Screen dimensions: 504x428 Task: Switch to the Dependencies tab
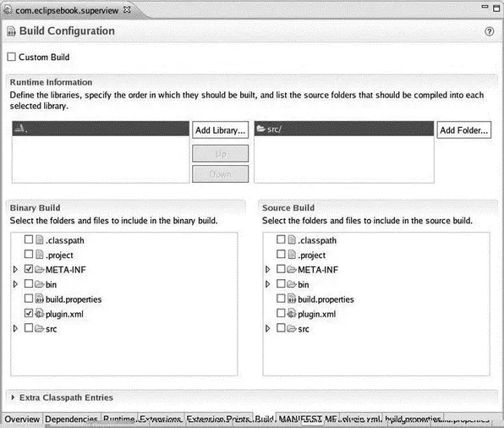pyautogui.click(x=71, y=419)
